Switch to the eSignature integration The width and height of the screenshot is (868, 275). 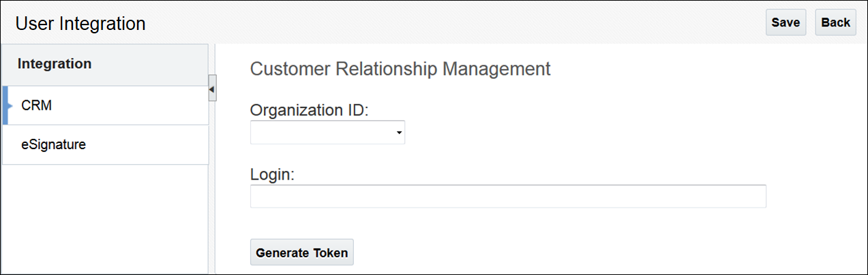click(x=53, y=144)
